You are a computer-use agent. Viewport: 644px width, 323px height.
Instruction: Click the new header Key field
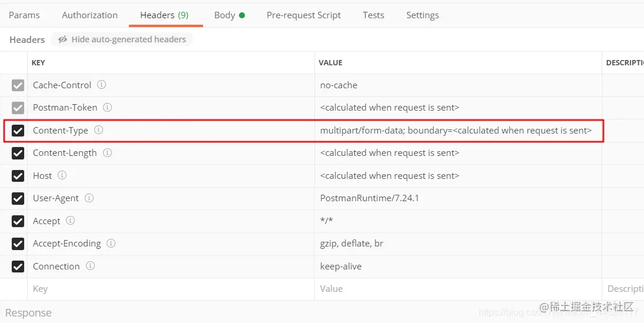pos(171,289)
